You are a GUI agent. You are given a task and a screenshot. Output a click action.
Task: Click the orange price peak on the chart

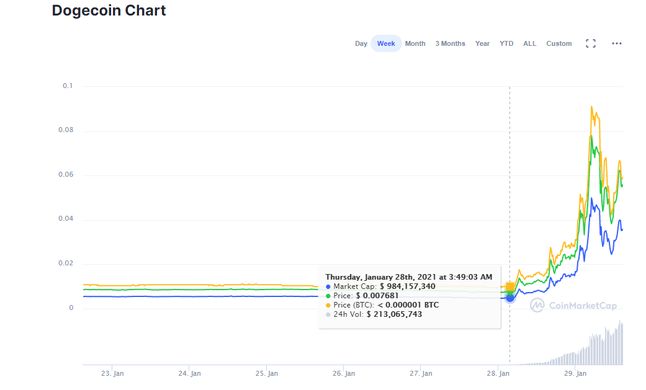click(592, 107)
